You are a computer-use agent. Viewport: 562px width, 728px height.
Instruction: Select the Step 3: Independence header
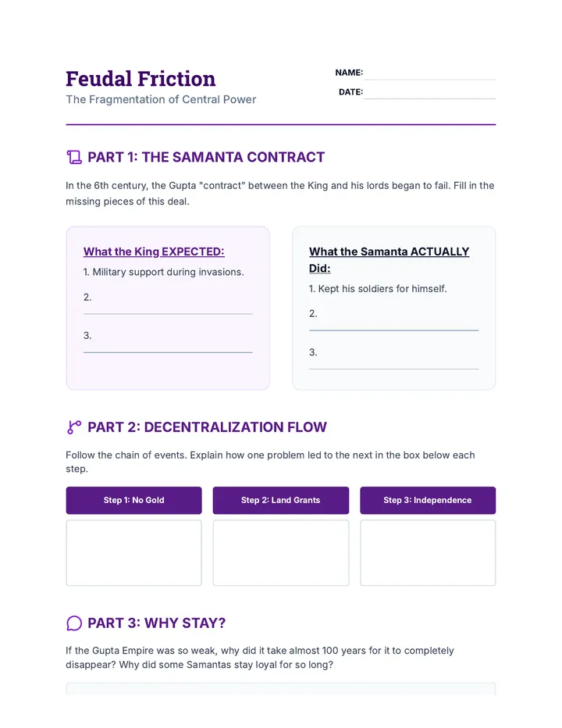click(428, 500)
